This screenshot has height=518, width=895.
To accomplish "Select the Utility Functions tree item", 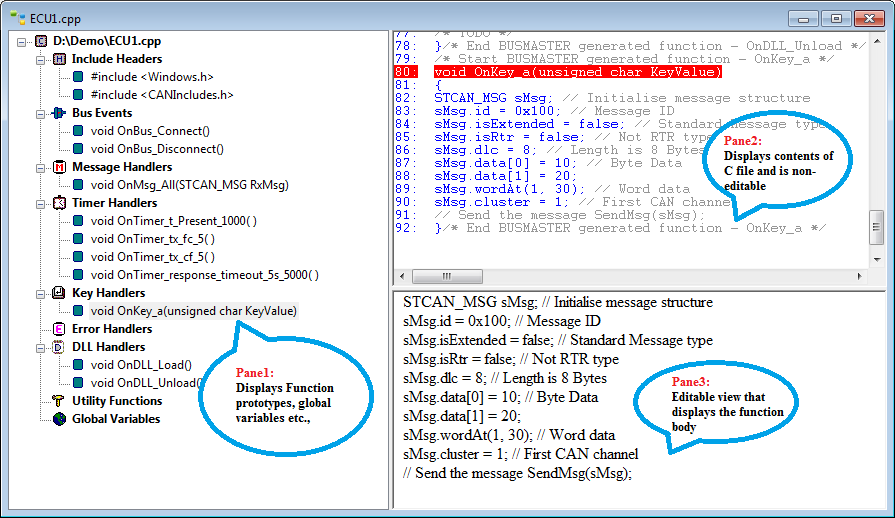I will coord(117,401).
